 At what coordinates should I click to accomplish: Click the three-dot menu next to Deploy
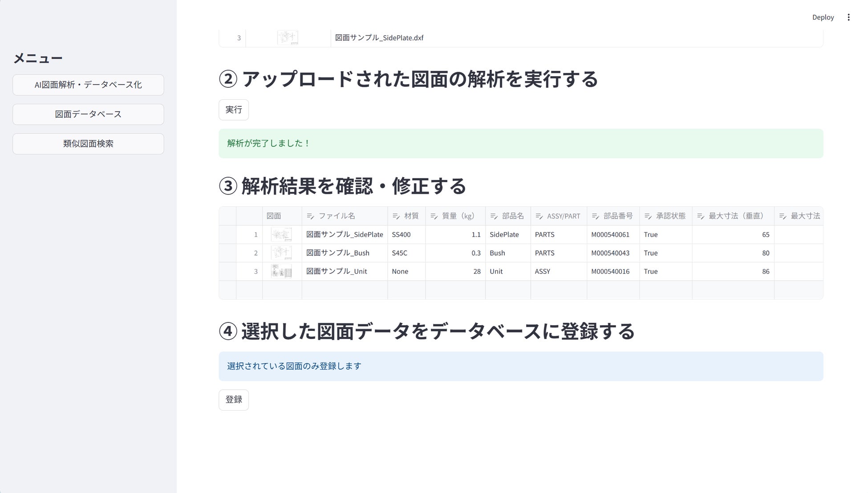(848, 17)
